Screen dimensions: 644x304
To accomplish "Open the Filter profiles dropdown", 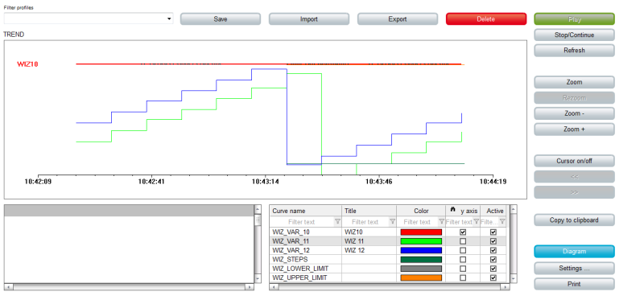I will (89, 18).
